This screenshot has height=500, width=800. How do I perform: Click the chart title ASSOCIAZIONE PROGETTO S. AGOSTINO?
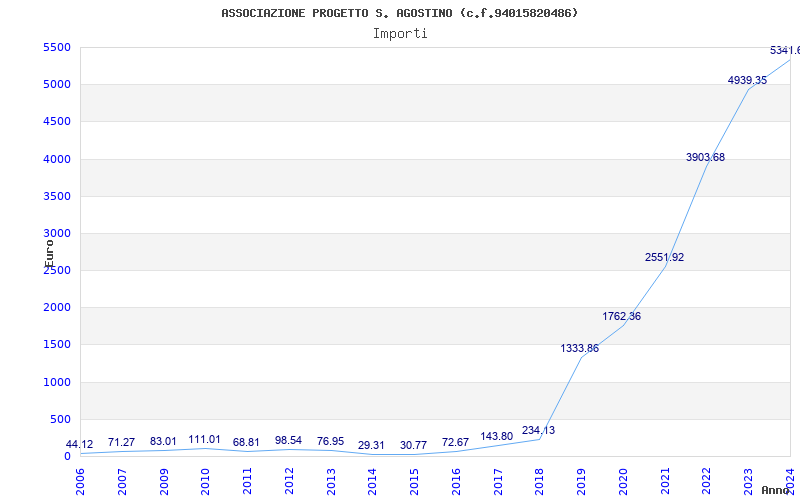click(x=399, y=13)
